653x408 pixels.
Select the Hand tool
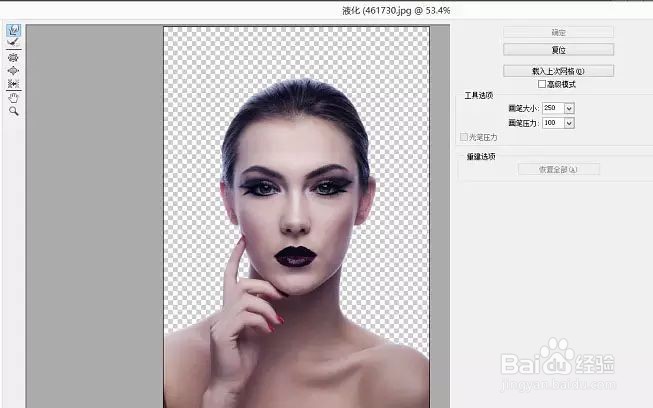13,98
